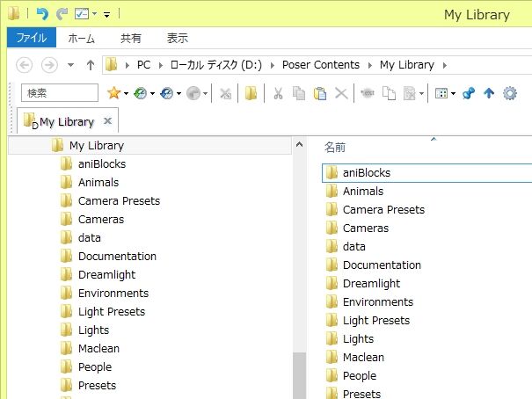Image resolution: width=532 pixels, height=399 pixels.
Task: Go up one folder level with Up arrow
Action: tap(91, 65)
